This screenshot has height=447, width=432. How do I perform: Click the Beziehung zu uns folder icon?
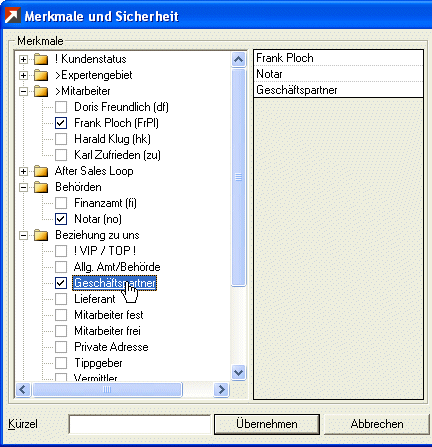click(41, 235)
